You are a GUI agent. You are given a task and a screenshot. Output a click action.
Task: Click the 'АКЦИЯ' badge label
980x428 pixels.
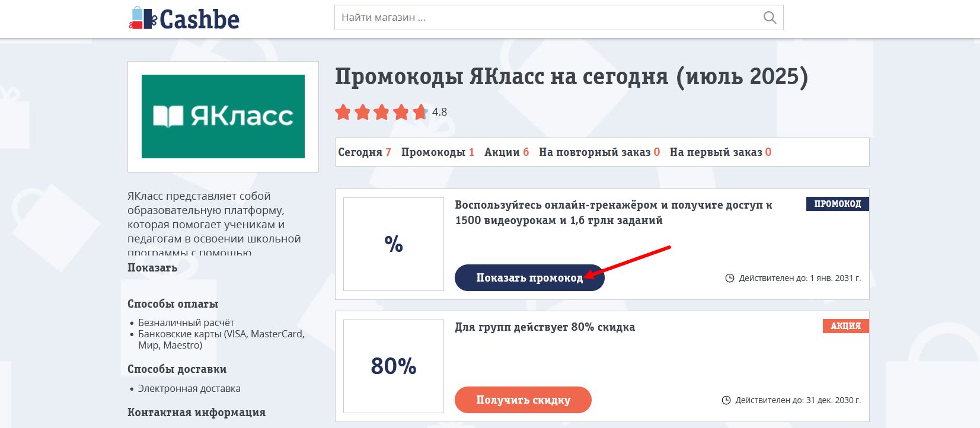point(845,326)
